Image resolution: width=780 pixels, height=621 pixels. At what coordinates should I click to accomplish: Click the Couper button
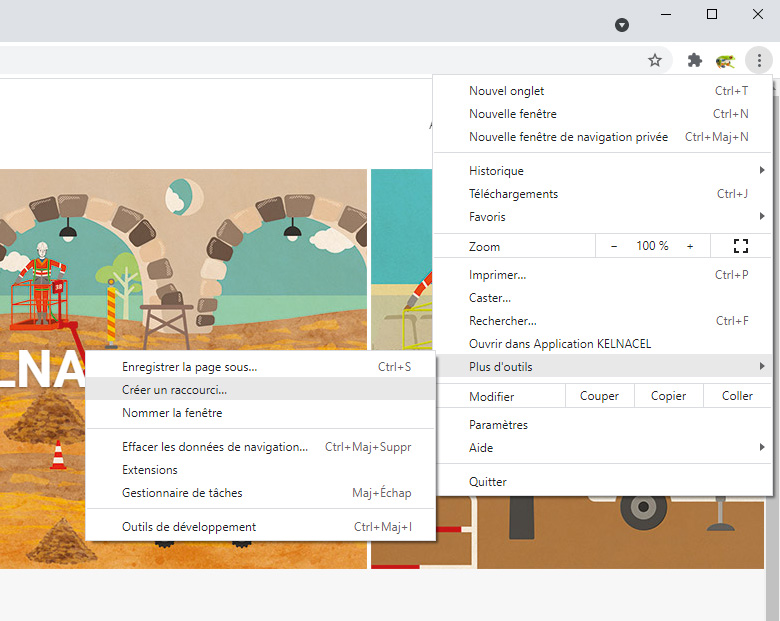(x=599, y=396)
